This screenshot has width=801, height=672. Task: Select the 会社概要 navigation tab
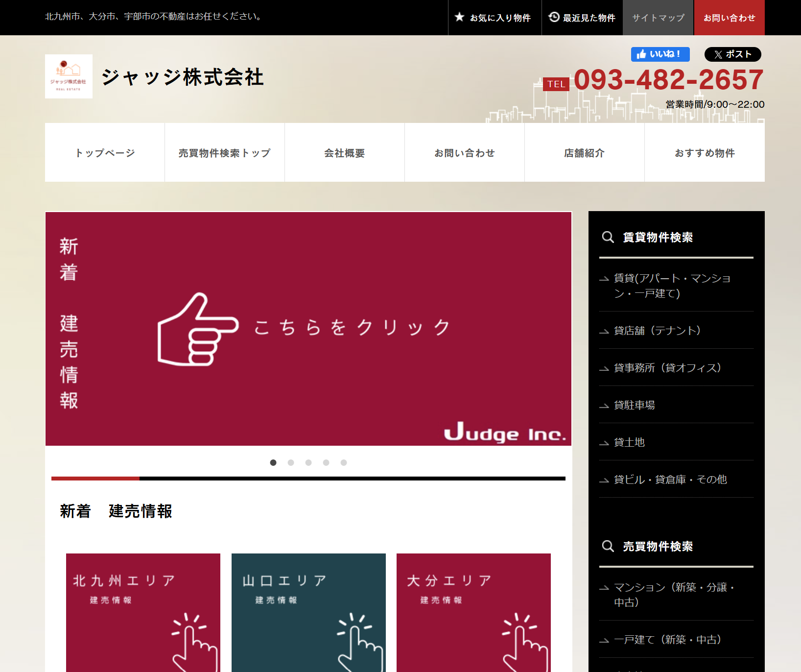point(344,152)
